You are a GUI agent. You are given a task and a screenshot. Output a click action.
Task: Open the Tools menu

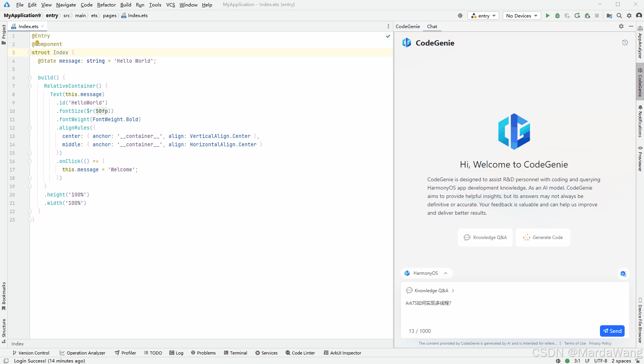coord(155,5)
